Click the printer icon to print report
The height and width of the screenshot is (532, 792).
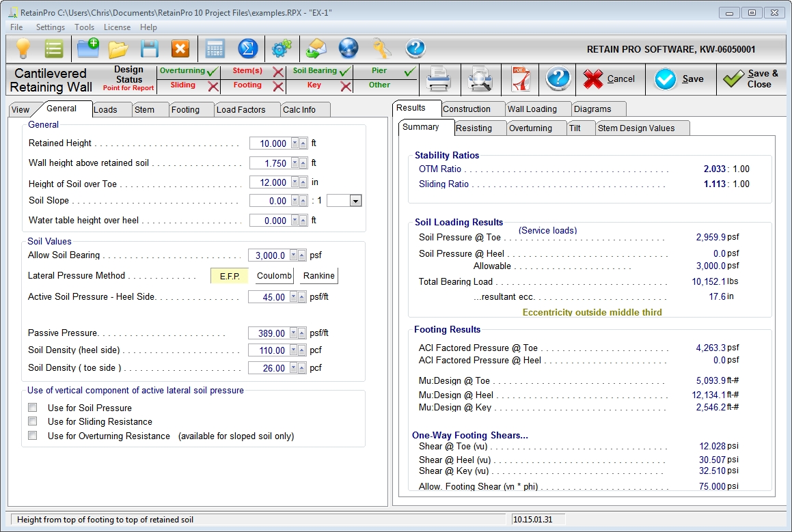(439, 80)
